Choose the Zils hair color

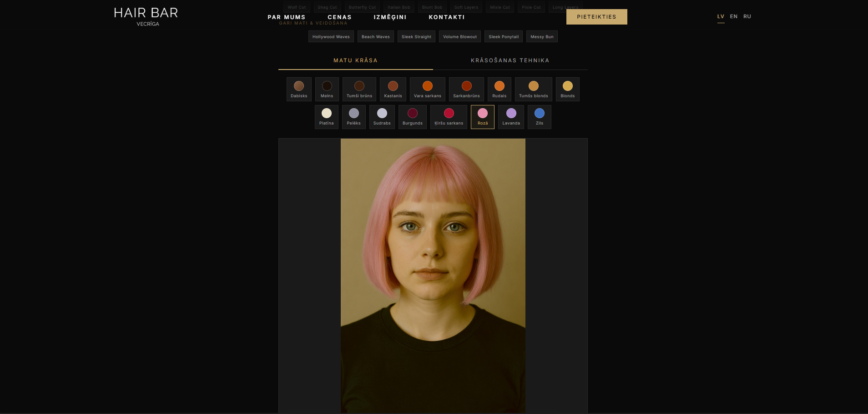click(540, 117)
